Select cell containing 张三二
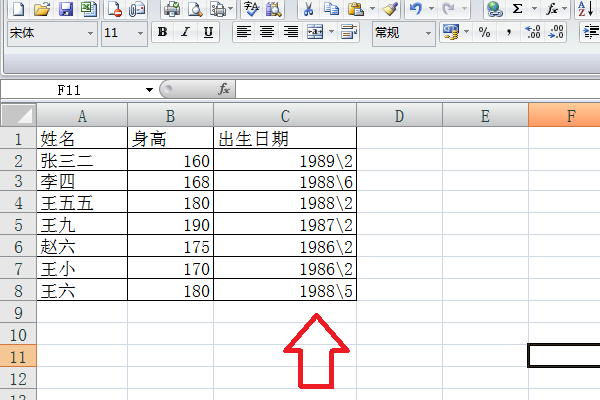This screenshot has width=600, height=400. tap(82, 160)
